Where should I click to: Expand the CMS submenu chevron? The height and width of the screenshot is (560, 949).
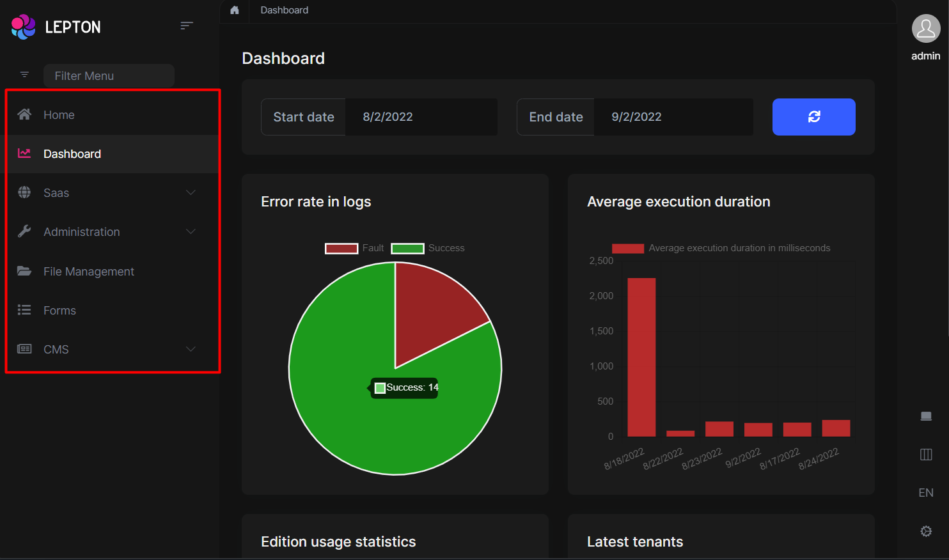tap(191, 349)
